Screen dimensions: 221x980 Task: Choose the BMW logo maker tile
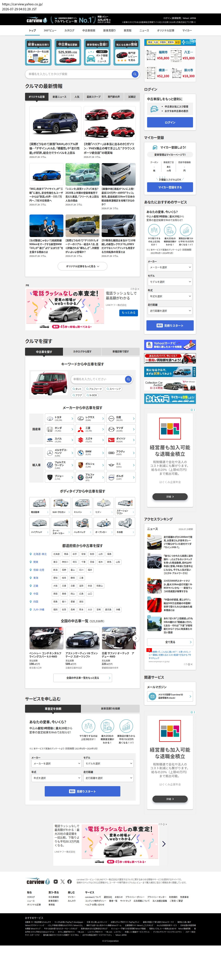90,453
